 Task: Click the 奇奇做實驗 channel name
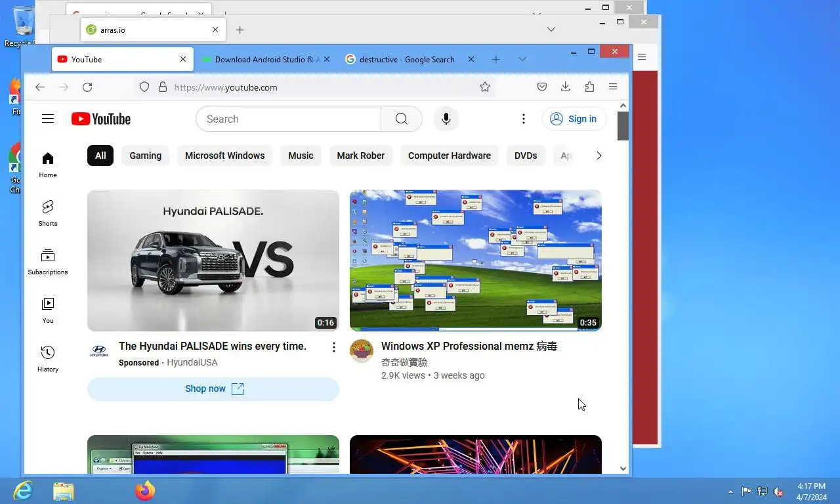point(404,362)
